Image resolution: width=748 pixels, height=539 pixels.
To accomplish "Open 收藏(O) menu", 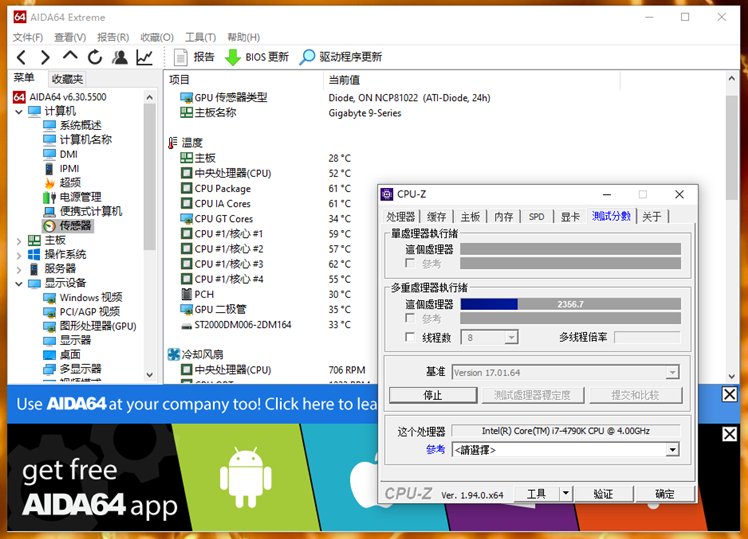I will click(157, 37).
